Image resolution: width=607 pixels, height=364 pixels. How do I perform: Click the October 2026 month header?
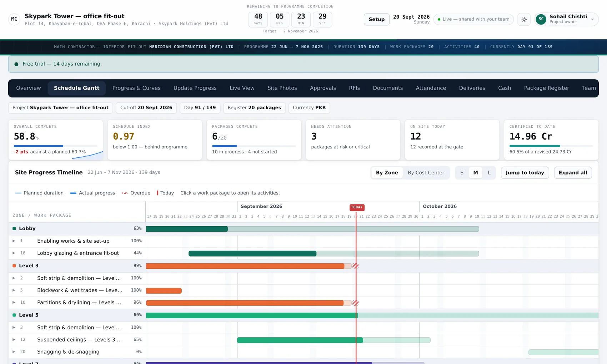tap(440, 206)
